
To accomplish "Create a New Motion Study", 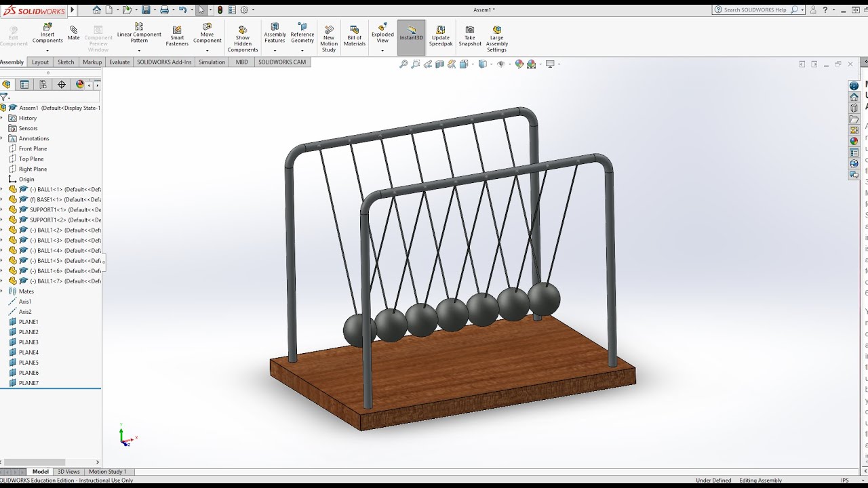I will coord(329,39).
